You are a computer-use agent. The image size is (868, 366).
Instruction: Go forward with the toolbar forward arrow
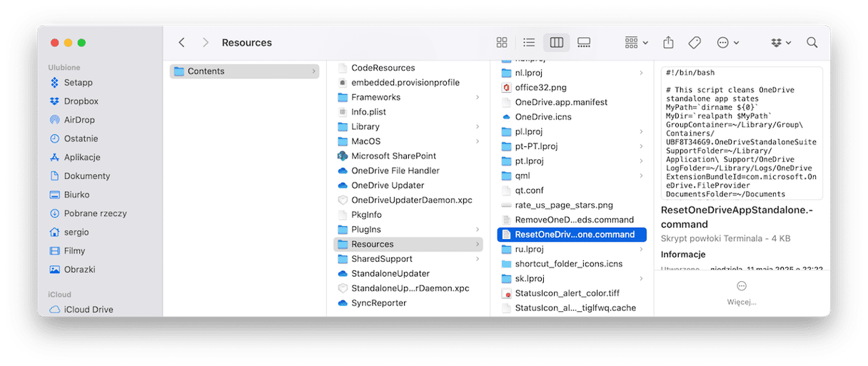206,43
